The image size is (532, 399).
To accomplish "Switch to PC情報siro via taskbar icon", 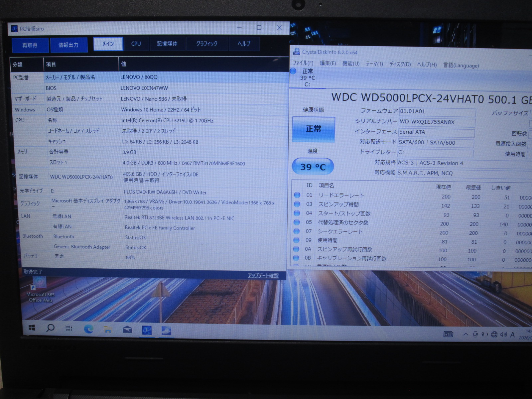I will pyautogui.click(x=147, y=330).
